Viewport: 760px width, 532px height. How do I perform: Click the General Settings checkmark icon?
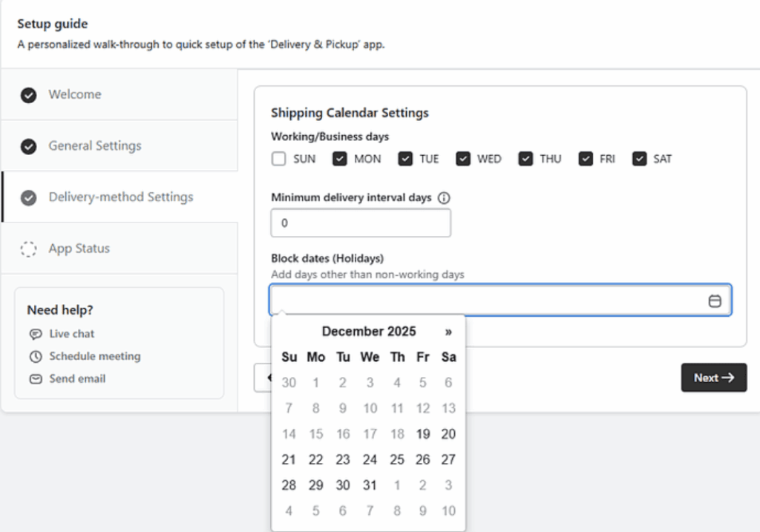pos(29,146)
